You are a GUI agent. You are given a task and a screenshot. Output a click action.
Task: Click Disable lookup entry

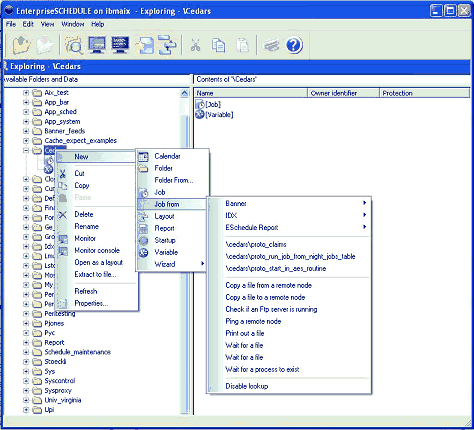point(247,386)
